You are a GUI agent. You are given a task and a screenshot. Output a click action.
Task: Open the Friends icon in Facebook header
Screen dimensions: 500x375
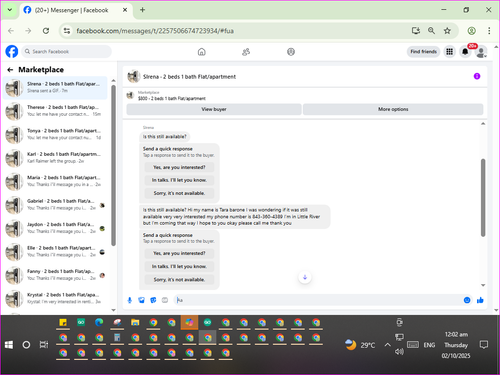coord(246,52)
